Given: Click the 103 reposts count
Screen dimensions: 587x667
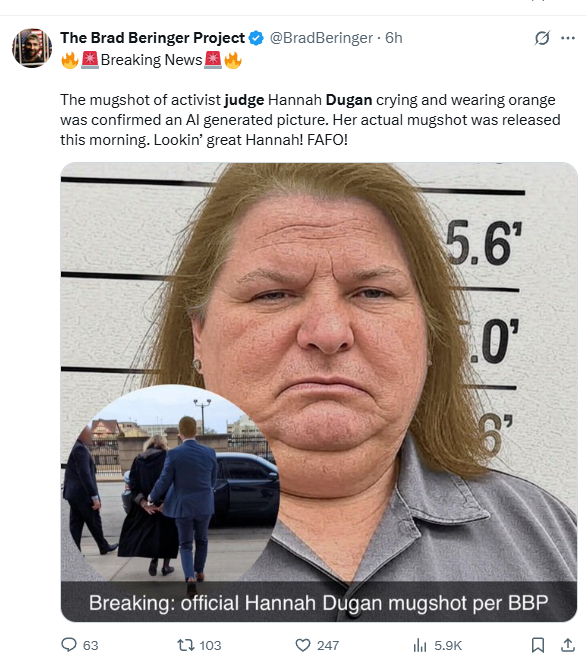Looking at the screenshot, I should point(210,645).
